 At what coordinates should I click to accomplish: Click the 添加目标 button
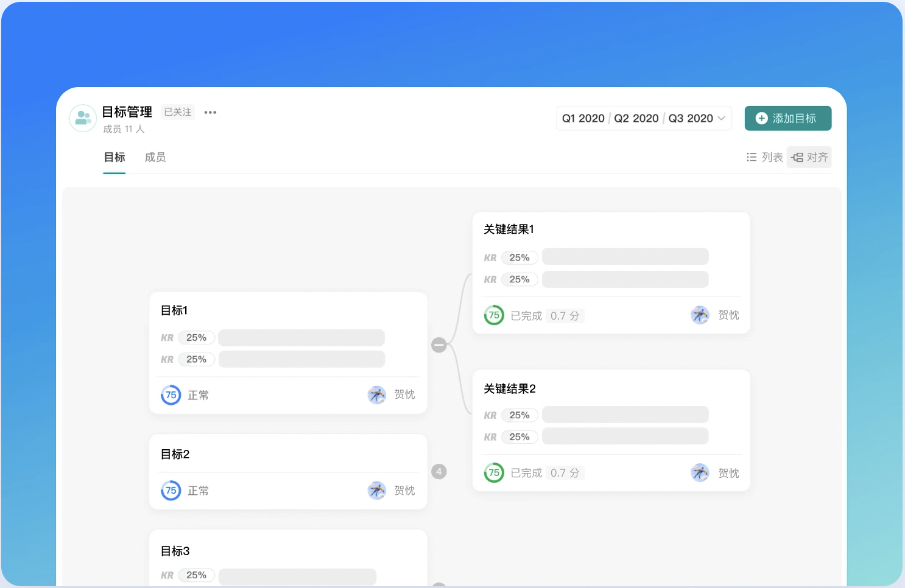pos(788,118)
